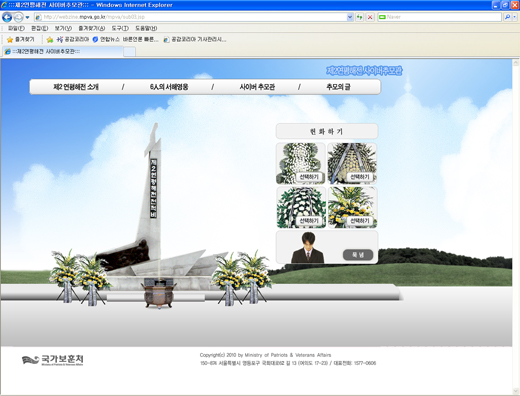Open the 사이버 추모관 navigation item

pos(257,87)
